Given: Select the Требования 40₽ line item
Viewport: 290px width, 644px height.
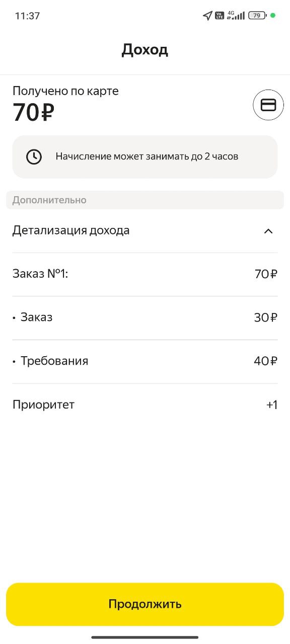Looking at the screenshot, I should (145, 361).
